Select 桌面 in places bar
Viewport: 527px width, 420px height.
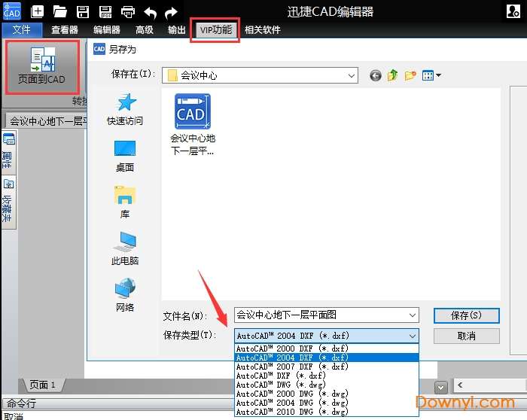tap(125, 157)
